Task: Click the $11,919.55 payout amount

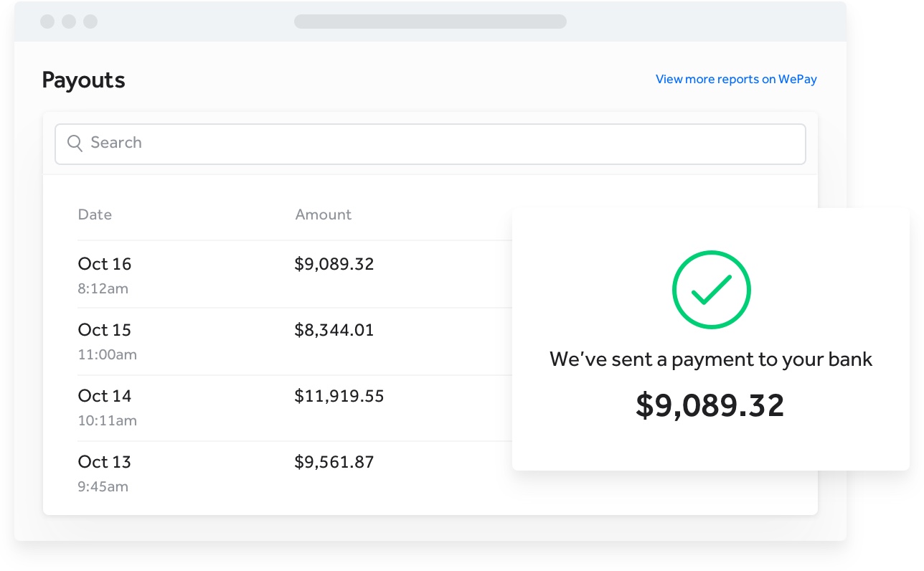Action: coord(339,396)
